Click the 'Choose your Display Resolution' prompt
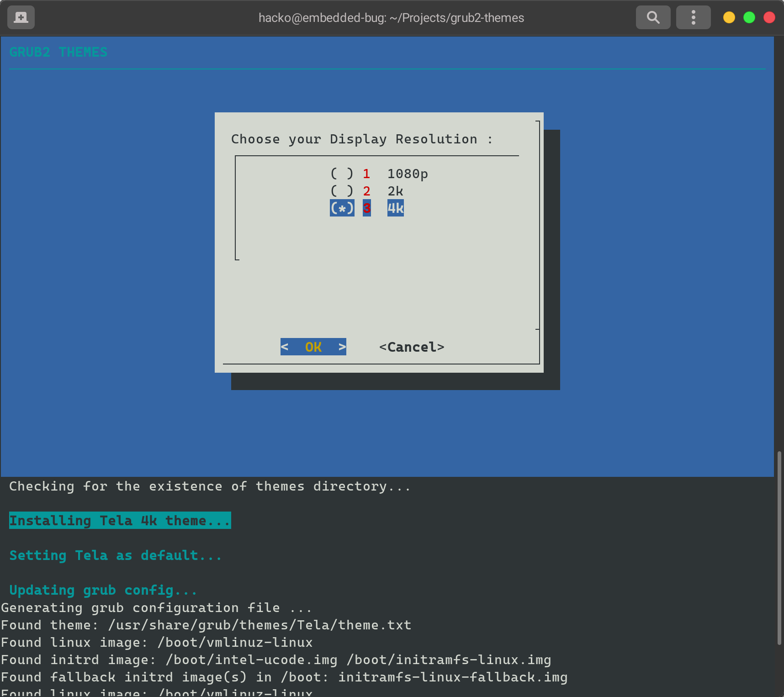This screenshot has height=697, width=784. (x=362, y=139)
